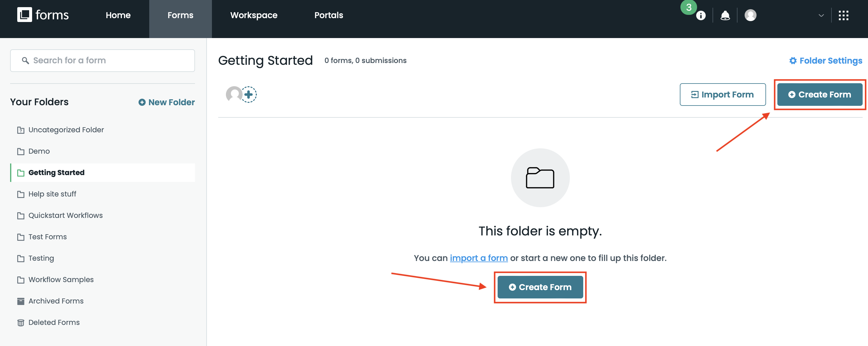
Task: Open the profile avatar menu
Action: click(751, 15)
